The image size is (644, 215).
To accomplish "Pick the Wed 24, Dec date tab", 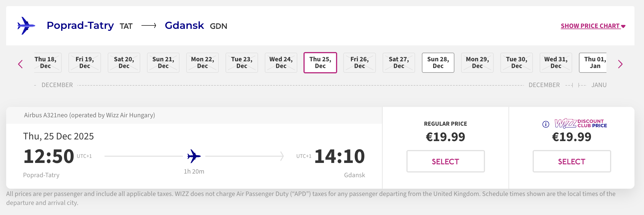I will 281,63.
